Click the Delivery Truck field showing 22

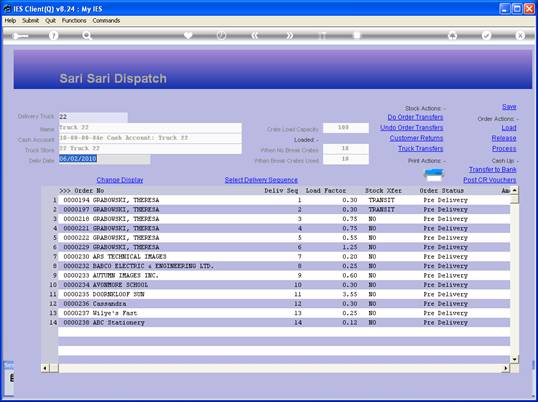click(93, 117)
